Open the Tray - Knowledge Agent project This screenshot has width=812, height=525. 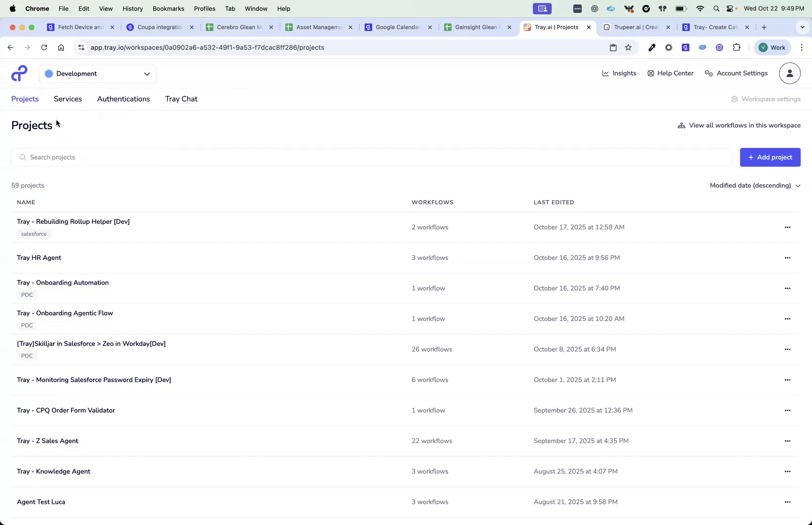click(53, 471)
